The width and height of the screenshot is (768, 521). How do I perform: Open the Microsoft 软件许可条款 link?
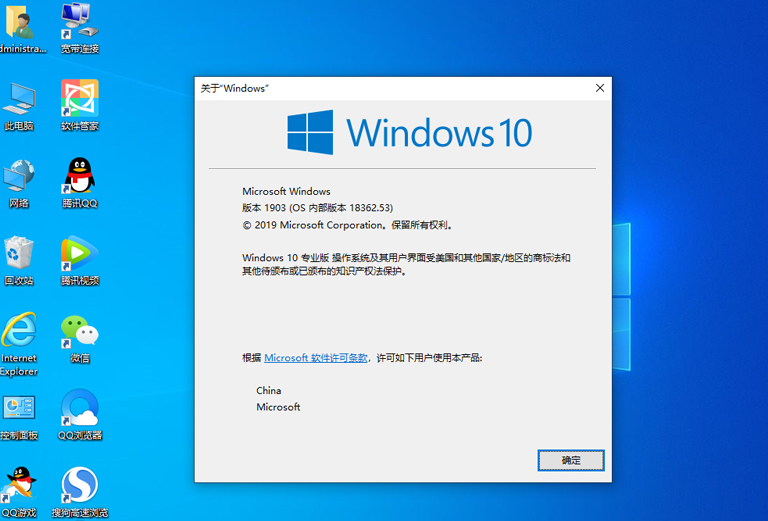click(x=316, y=358)
